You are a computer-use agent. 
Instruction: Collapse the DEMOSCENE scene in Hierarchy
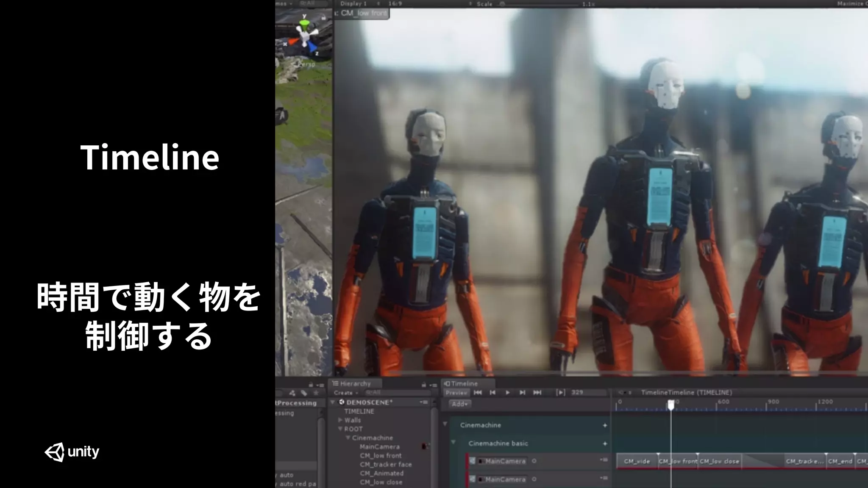[x=334, y=402]
